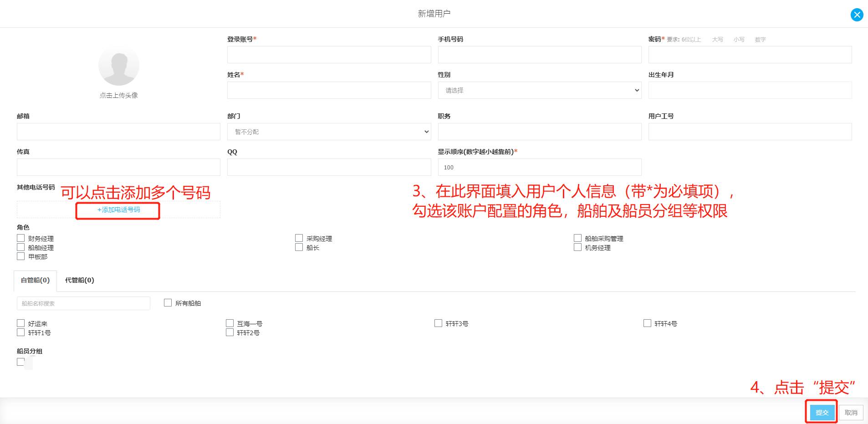Click the 其他电话号码 label
868x424 pixels.
pos(36,187)
